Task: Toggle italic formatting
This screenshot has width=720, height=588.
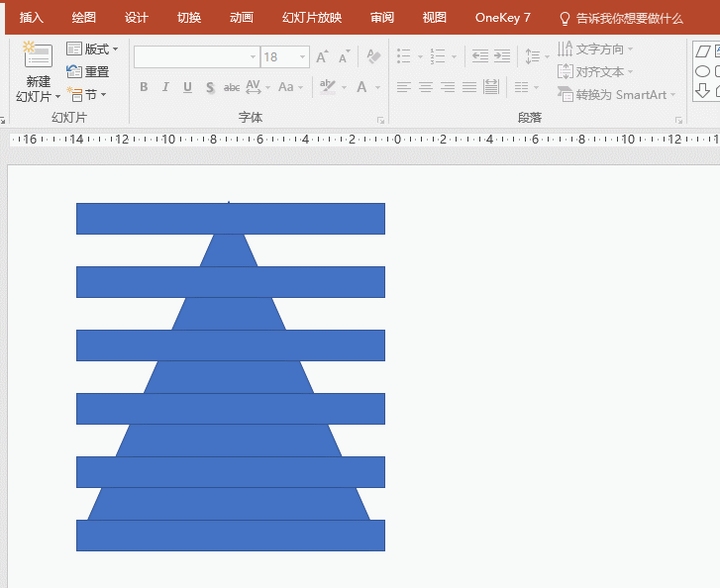Action: (165, 87)
